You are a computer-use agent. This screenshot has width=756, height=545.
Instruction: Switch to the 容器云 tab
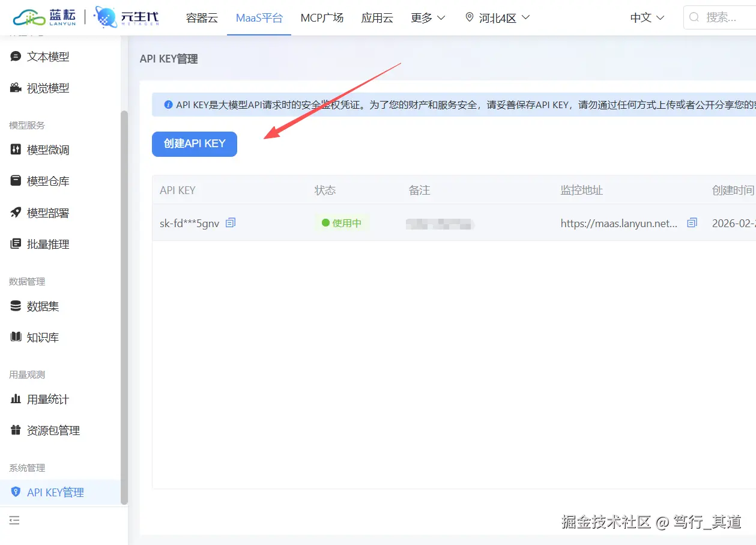click(x=202, y=18)
